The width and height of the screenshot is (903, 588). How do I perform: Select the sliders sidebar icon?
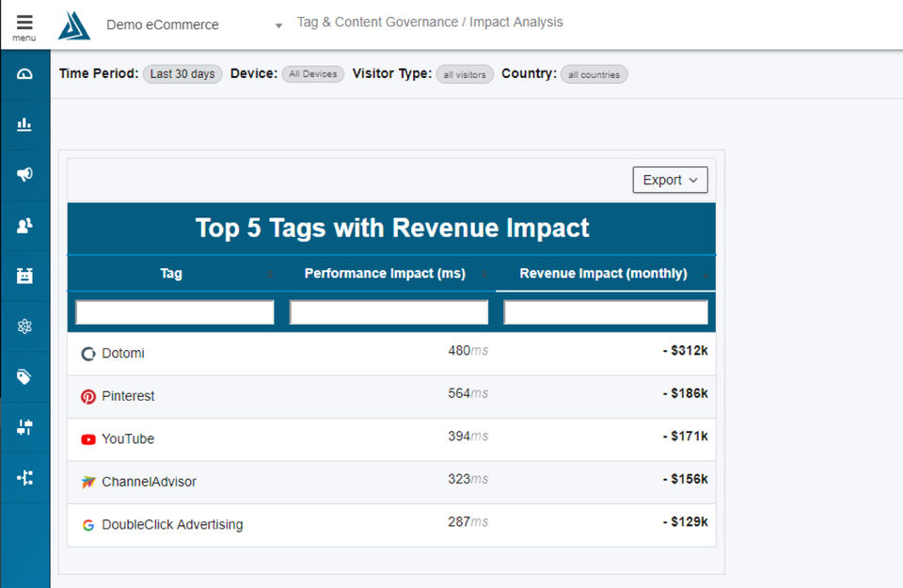[24, 427]
